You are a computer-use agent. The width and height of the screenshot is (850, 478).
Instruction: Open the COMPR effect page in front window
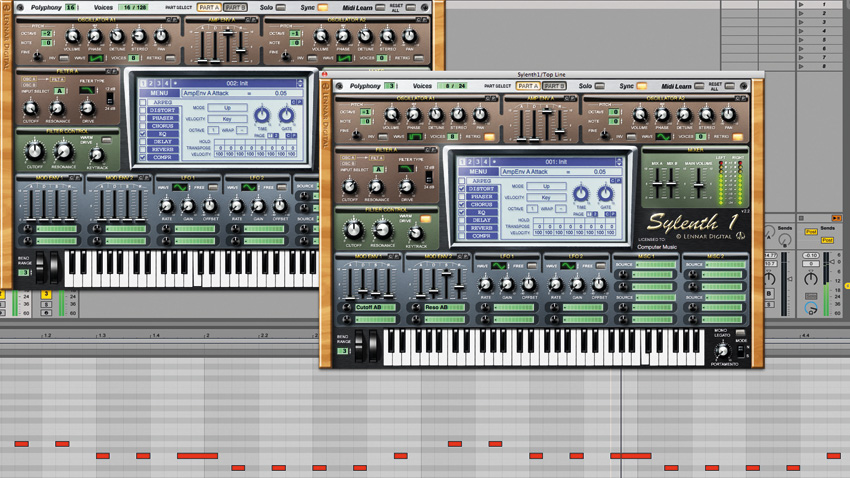click(x=481, y=236)
